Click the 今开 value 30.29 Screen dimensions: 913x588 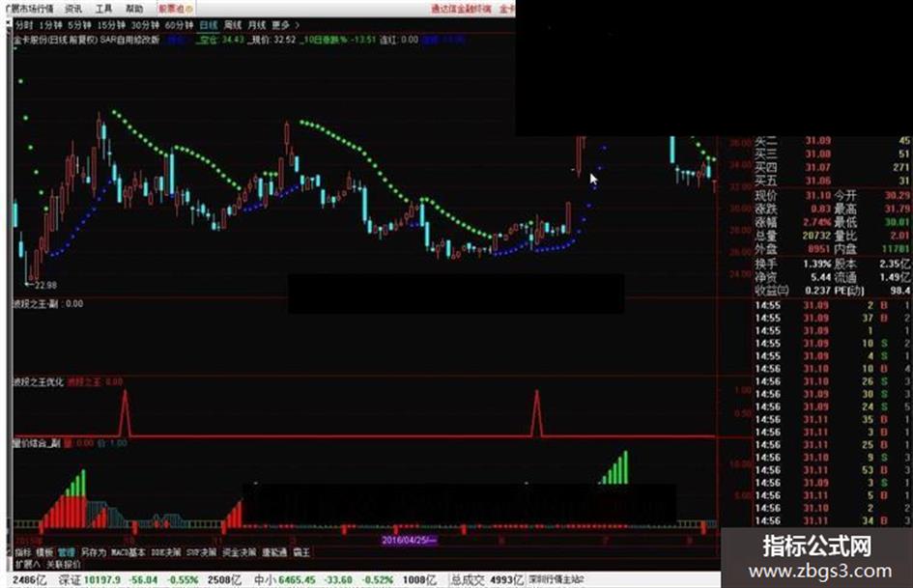point(897,196)
